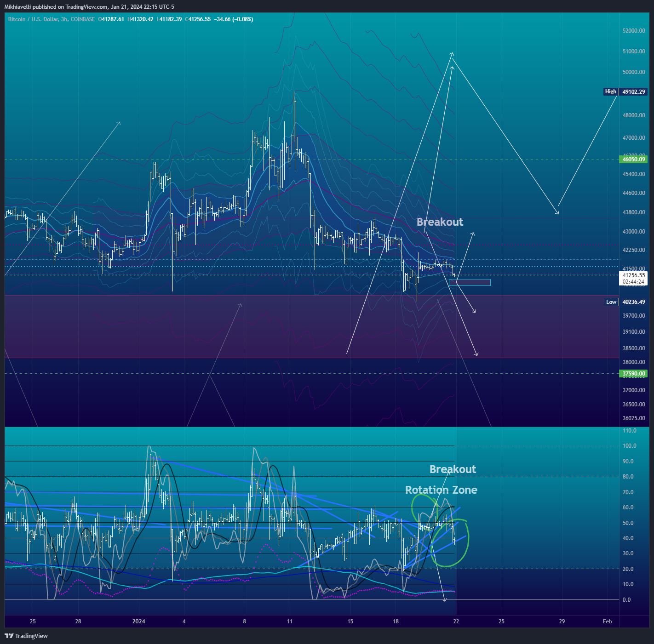Select the 'Bitcoin / U.S. Dollar, 3h, COINBASE' legend title

tap(52, 19)
